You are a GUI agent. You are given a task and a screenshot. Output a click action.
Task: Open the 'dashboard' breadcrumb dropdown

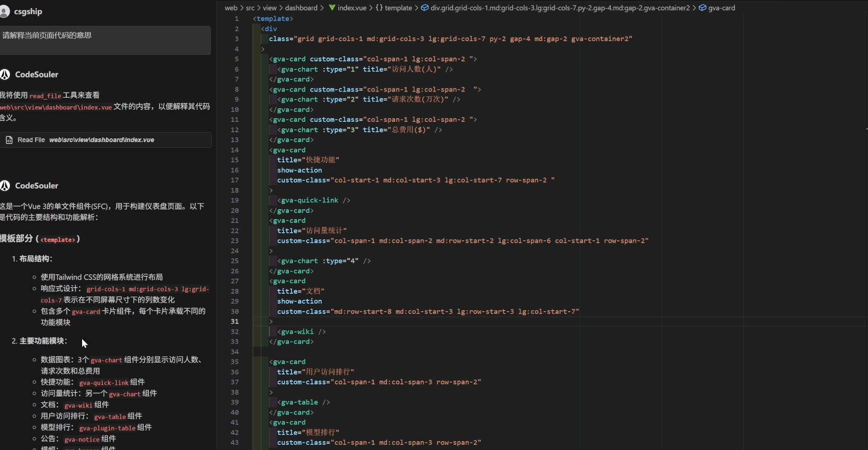[x=301, y=8]
